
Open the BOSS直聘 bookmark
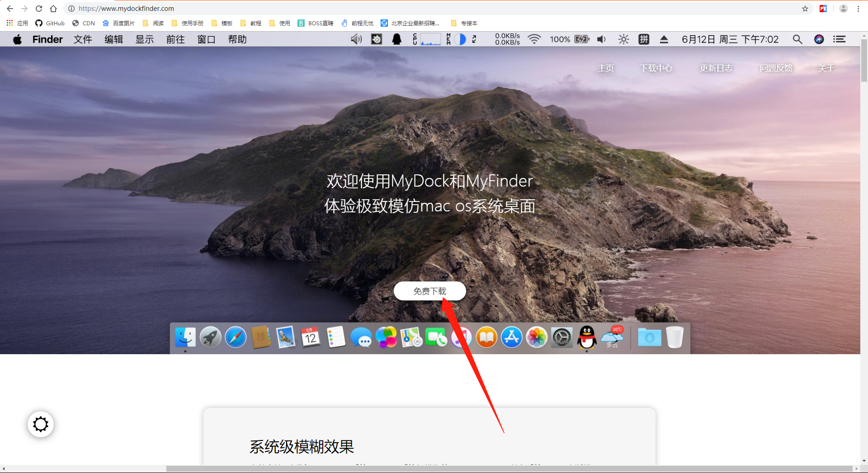click(x=316, y=23)
